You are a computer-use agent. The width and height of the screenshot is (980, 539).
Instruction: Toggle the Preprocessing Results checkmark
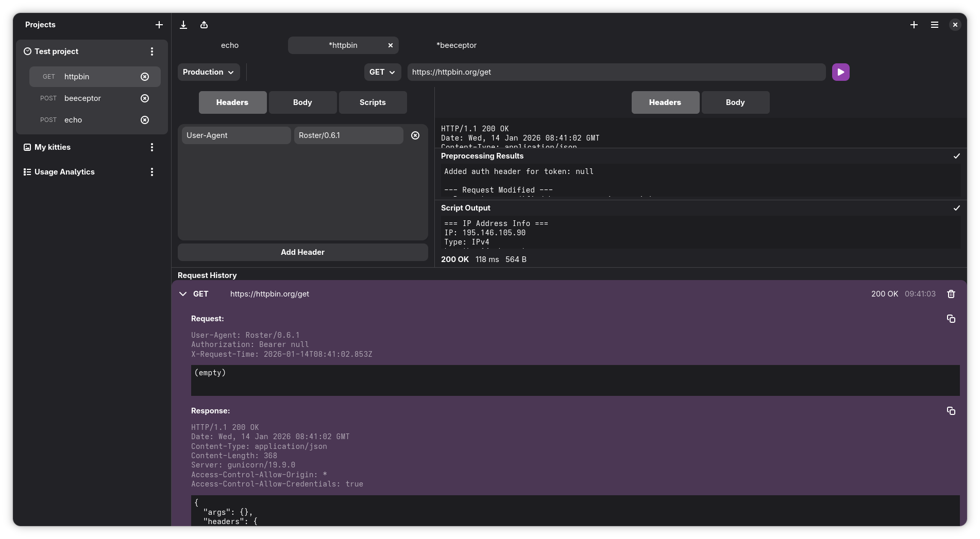click(956, 156)
